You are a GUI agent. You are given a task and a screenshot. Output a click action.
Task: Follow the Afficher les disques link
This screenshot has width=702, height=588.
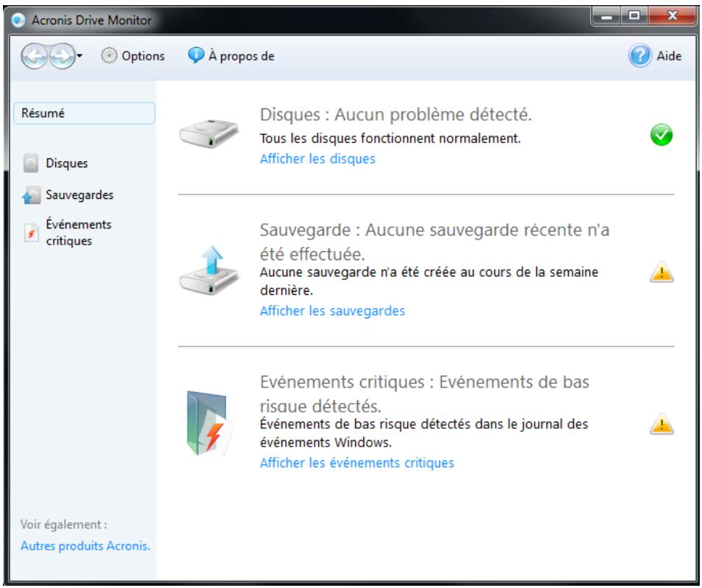tap(317, 159)
